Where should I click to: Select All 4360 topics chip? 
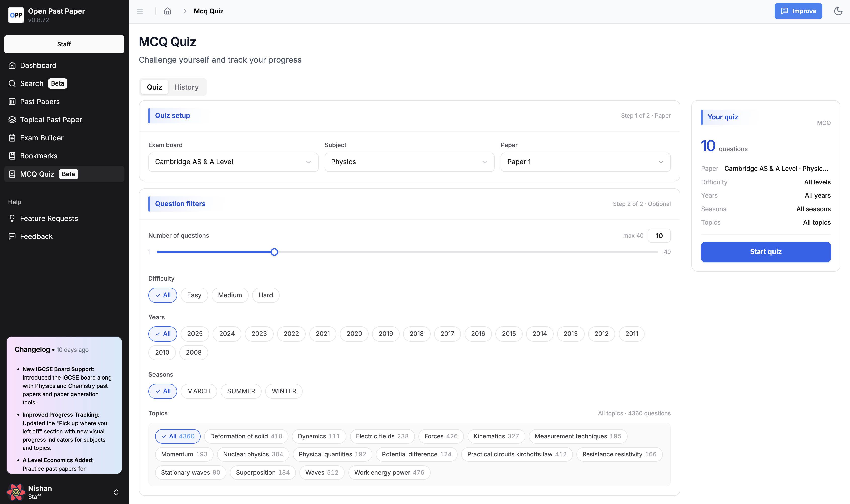coord(178,436)
